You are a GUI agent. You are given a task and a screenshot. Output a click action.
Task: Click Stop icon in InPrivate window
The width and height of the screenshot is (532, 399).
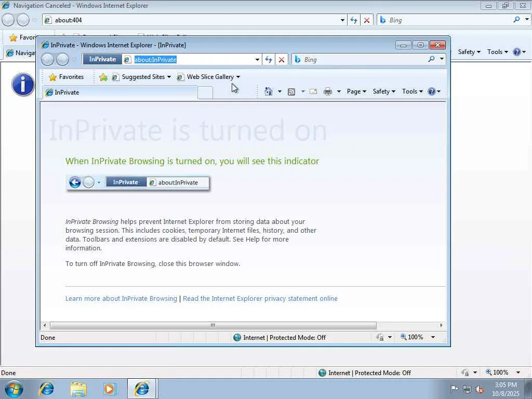281,60
